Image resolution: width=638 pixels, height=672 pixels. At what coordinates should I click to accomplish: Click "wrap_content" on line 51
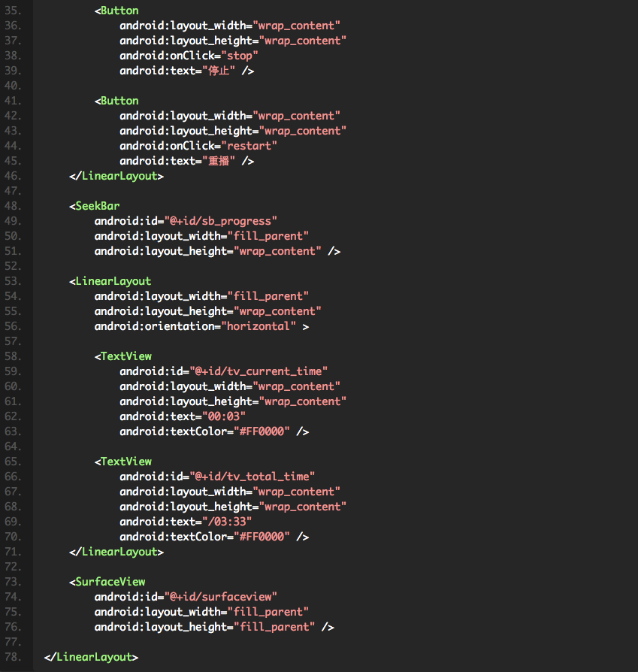tap(277, 251)
